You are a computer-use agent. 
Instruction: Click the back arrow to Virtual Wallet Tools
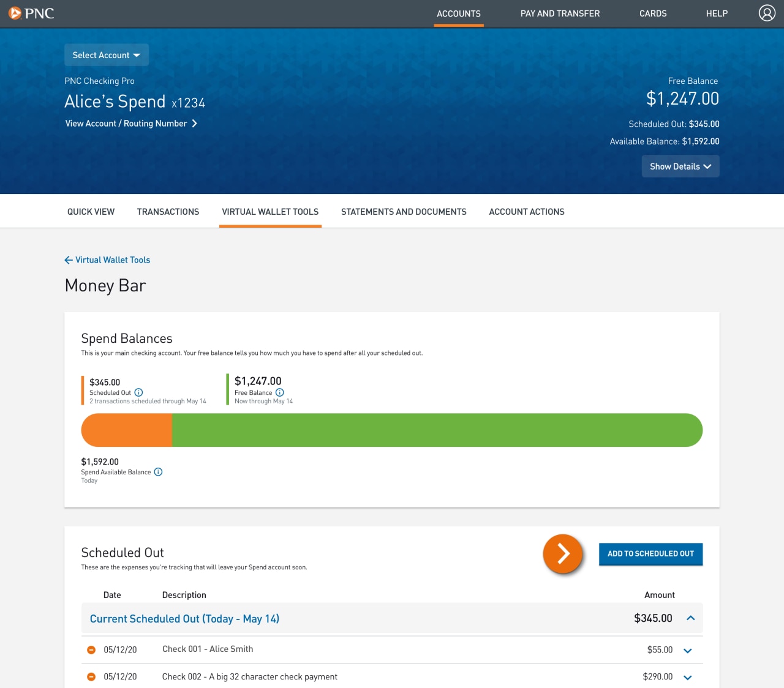pyautogui.click(x=69, y=260)
